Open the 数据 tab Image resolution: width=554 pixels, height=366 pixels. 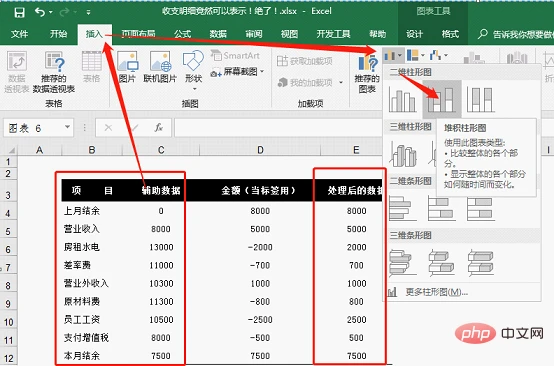click(x=218, y=34)
